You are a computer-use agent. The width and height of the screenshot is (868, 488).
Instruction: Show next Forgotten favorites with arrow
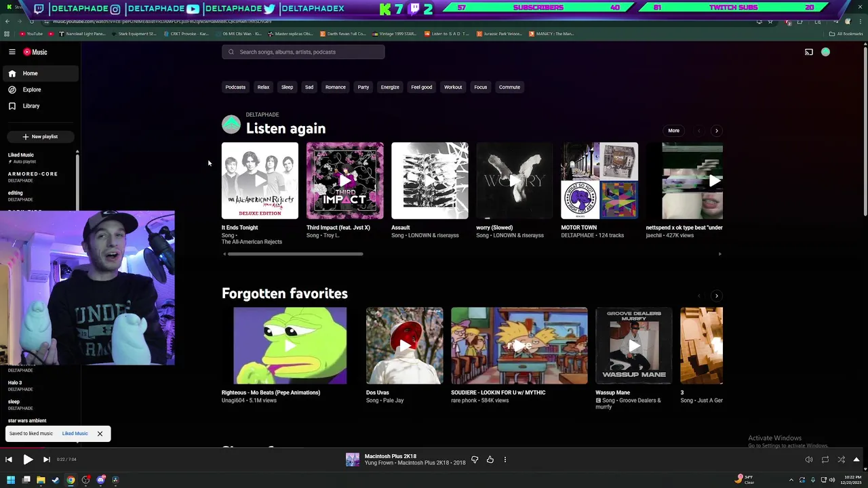[x=717, y=296]
